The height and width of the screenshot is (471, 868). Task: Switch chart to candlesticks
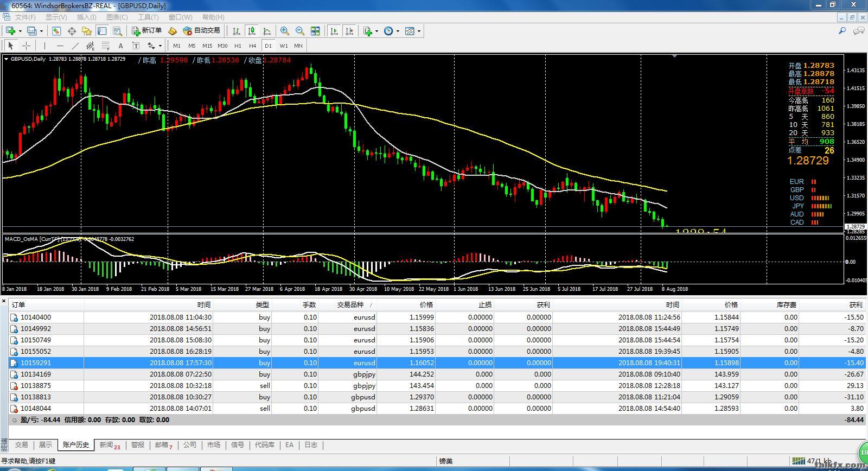pyautogui.click(x=252, y=31)
